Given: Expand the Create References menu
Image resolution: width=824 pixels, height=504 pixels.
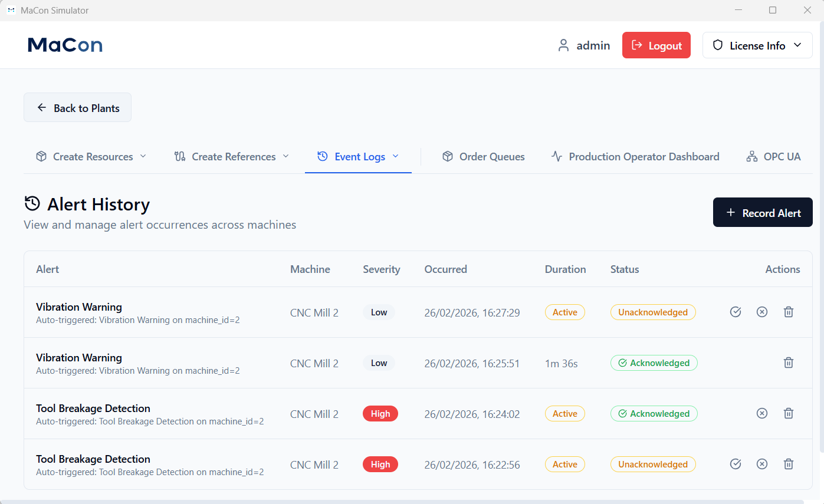Looking at the screenshot, I should tap(232, 156).
